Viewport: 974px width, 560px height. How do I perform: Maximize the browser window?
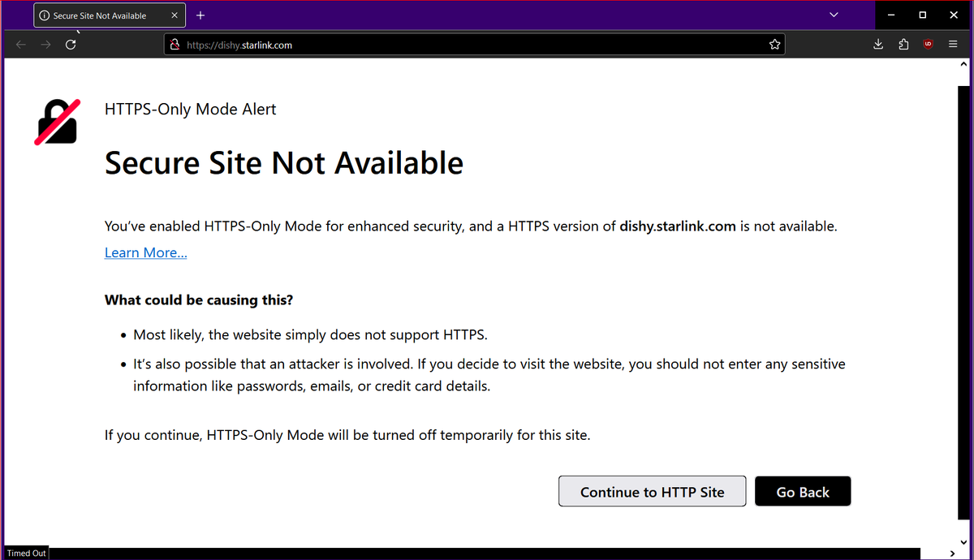(x=923, y=15)
